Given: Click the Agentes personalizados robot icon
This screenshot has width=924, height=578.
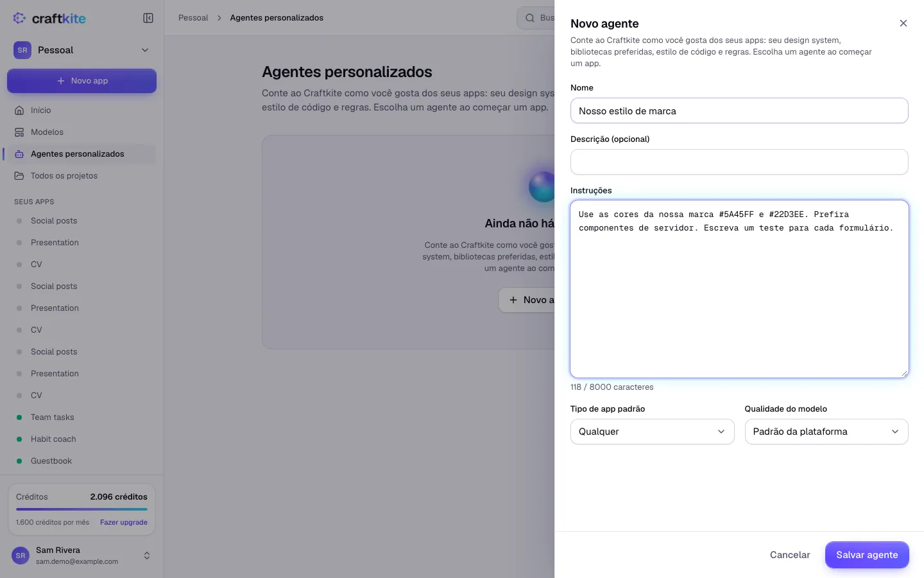Looking at the screenshot, I should pyautogui.click(x=19, y=154).
